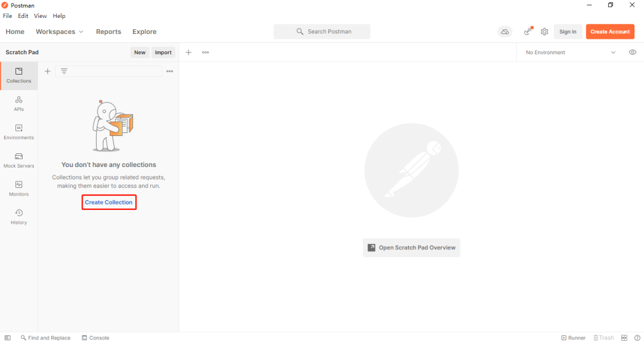Toggle sidebar with bottom-left panel icon

click(x=7, y=338)
